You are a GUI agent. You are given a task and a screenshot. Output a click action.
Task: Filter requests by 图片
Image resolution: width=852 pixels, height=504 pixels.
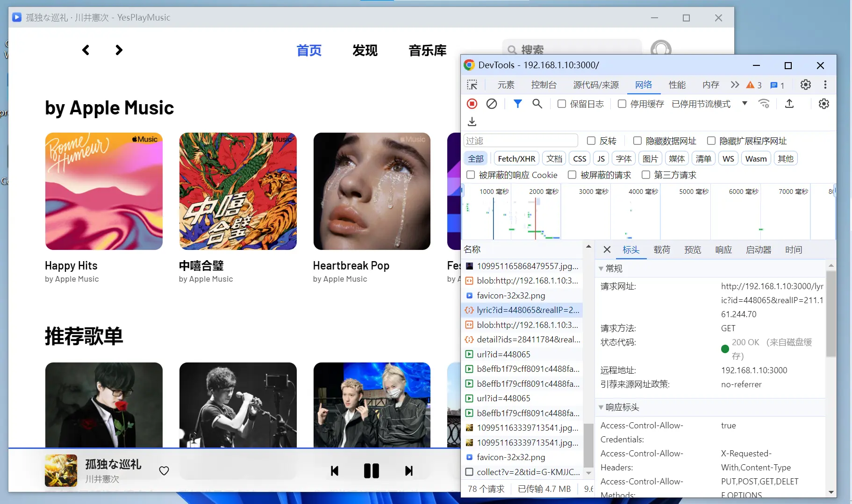tap(650, 158)
